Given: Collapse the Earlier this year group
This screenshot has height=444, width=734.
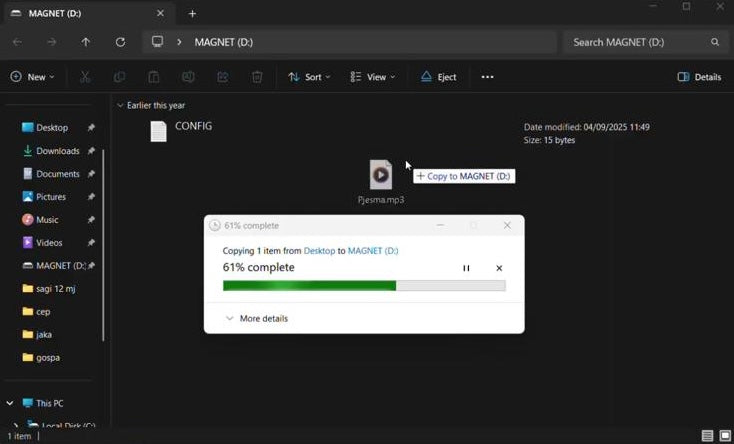Looking at the screenshot, I should point(120,105).
